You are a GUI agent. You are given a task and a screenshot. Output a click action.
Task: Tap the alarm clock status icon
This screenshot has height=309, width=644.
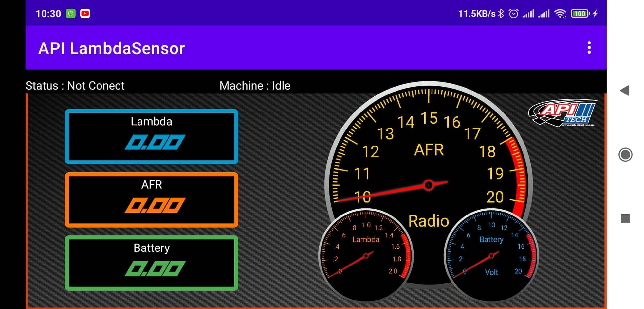513,13
